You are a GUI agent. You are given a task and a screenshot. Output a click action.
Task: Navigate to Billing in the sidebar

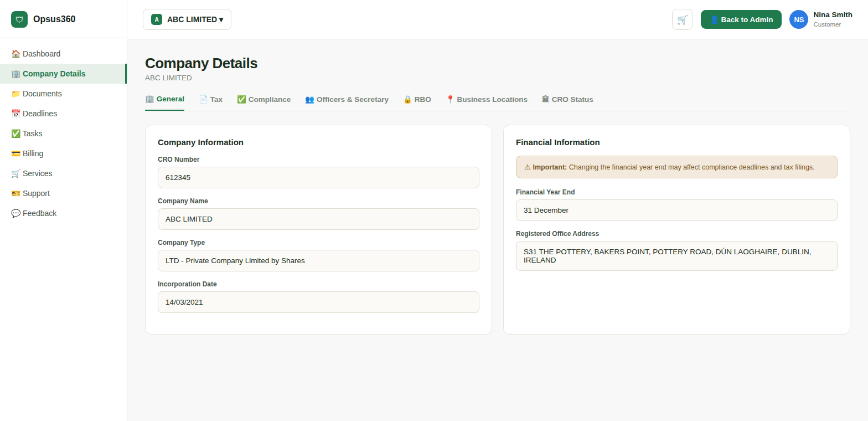point(63,153)
